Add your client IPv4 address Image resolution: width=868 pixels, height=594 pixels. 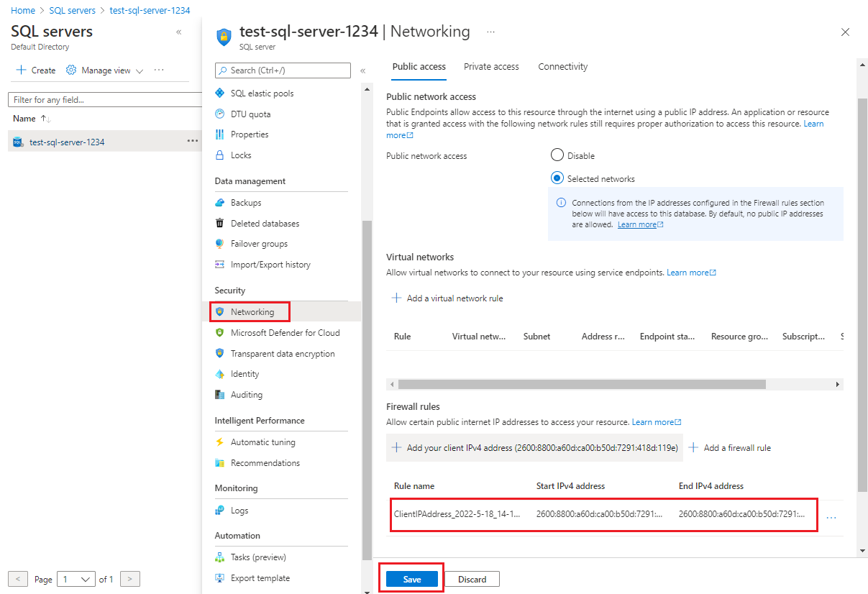(x=535, y=448)
